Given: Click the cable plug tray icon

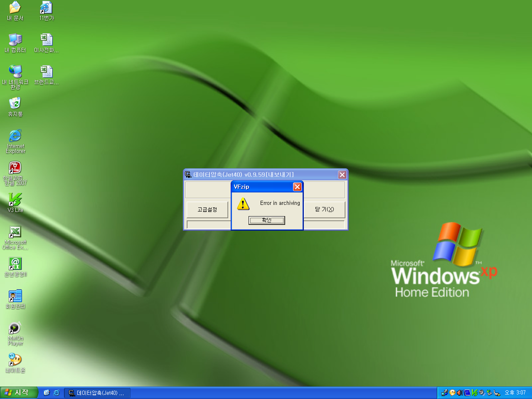Looking at the screenshot, I should 497,393.
